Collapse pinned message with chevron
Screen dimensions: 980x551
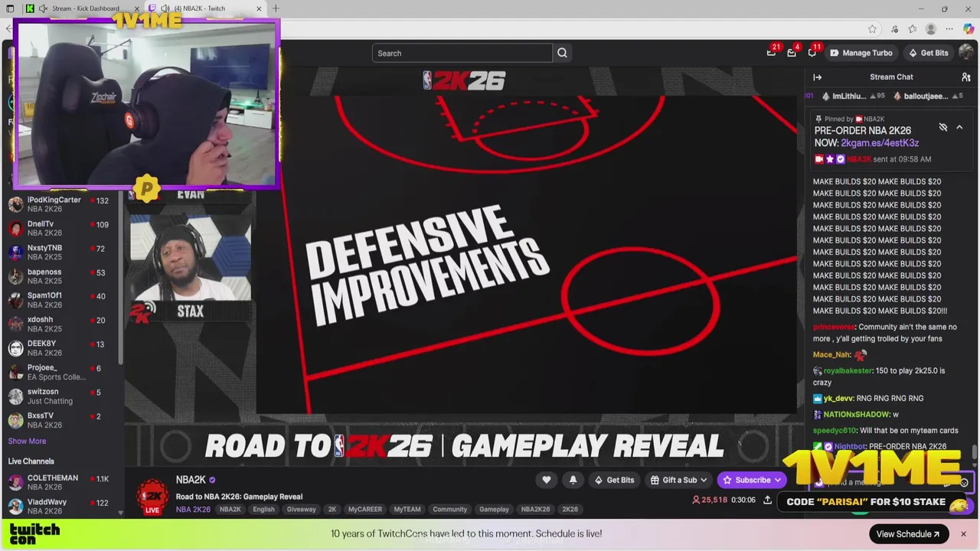tap(959, 127)
